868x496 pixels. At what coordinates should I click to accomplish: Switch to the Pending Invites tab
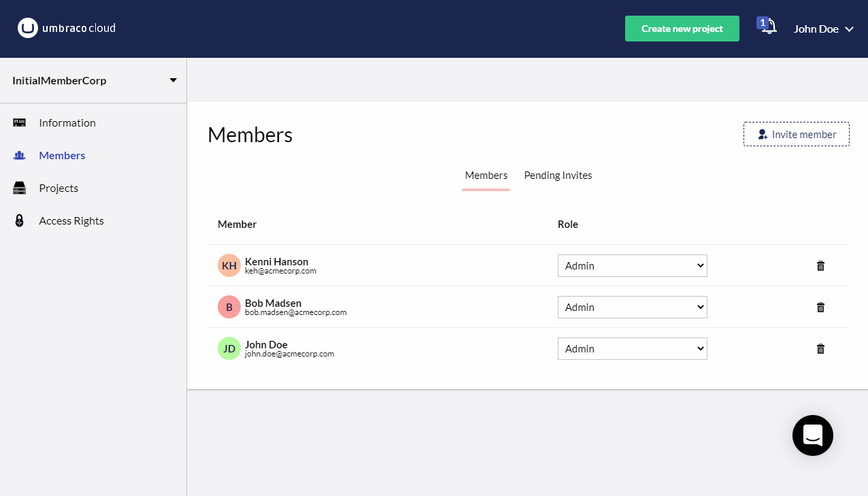click(558, 176)
